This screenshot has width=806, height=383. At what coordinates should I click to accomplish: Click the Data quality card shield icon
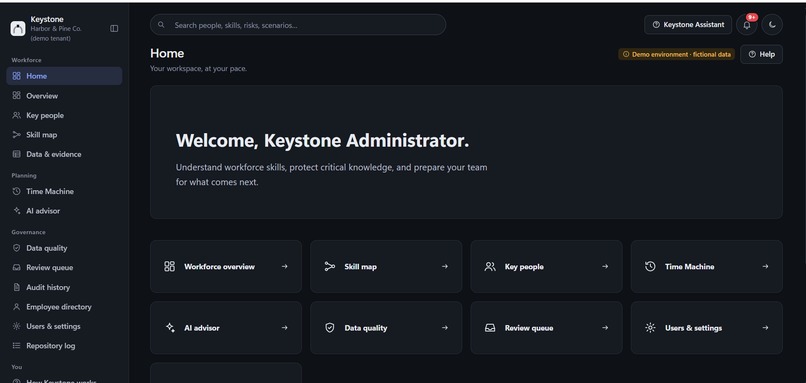(330, 327)
